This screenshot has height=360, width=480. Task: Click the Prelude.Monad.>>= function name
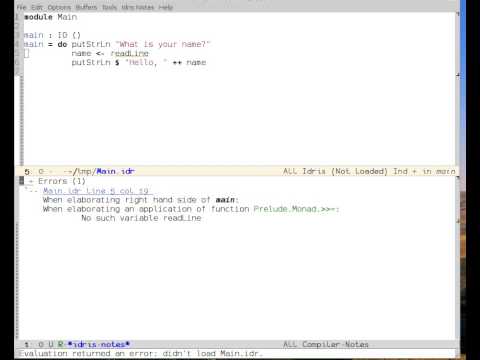(x=295, y=209)
